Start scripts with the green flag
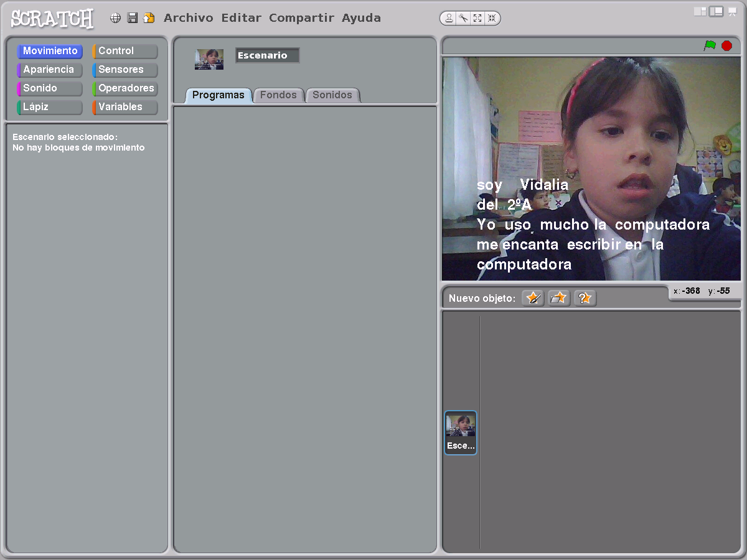Screen dimensions: 747x560 [x=710, y=45]
